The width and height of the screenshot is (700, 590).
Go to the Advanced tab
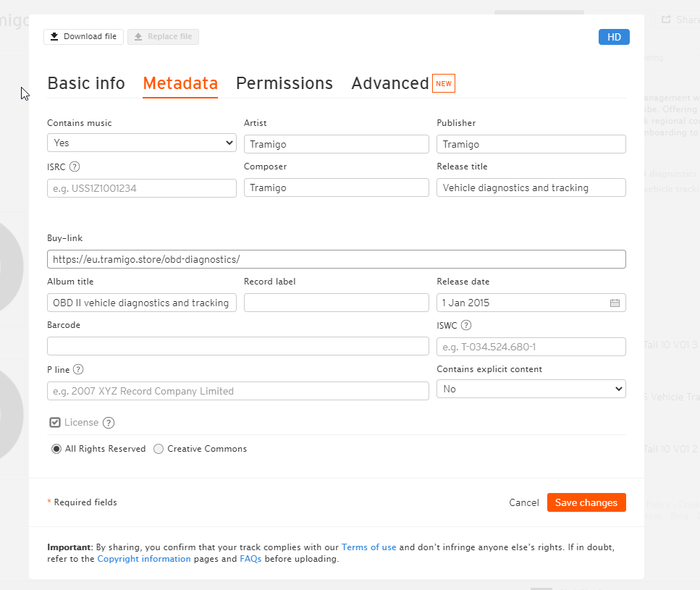point(390,83)
